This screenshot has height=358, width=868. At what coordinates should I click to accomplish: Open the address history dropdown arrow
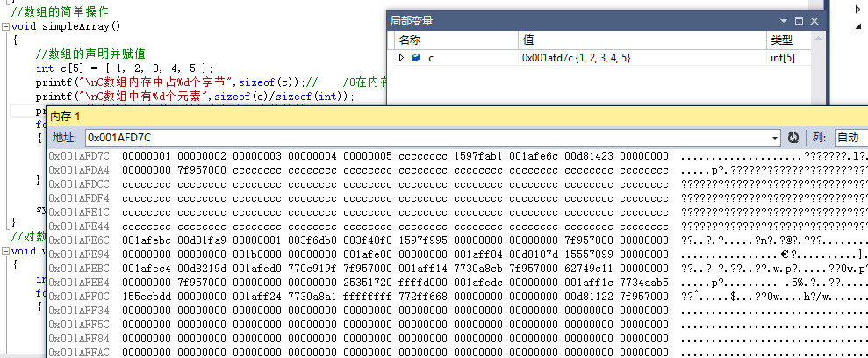coord(776,138)
